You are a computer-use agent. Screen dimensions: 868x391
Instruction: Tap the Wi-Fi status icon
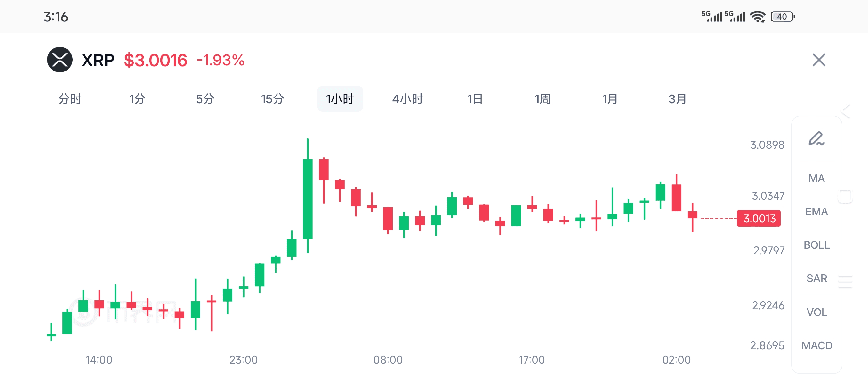click(x=758, y=17)
